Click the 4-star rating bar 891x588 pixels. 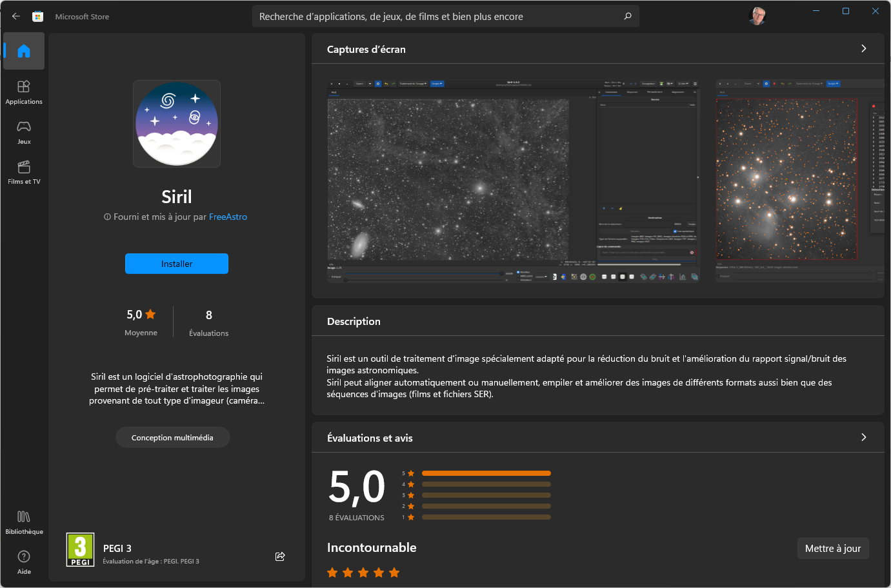tap(486, 484)
